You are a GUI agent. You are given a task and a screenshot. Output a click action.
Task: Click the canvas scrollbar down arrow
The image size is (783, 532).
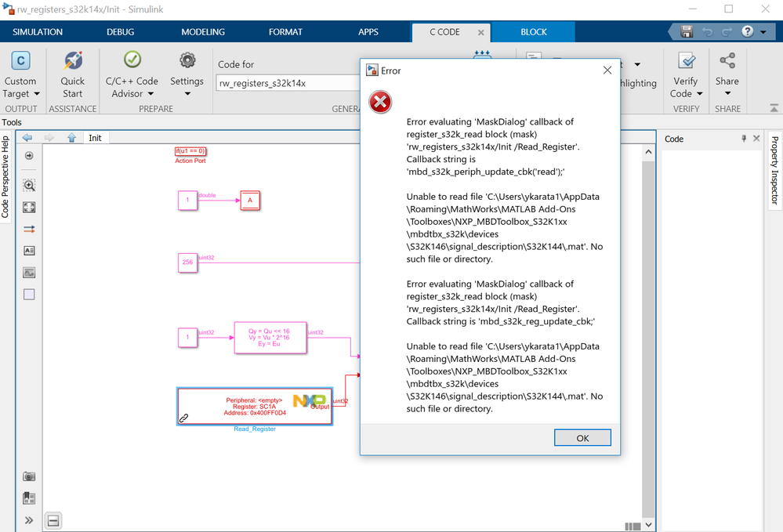648,524
